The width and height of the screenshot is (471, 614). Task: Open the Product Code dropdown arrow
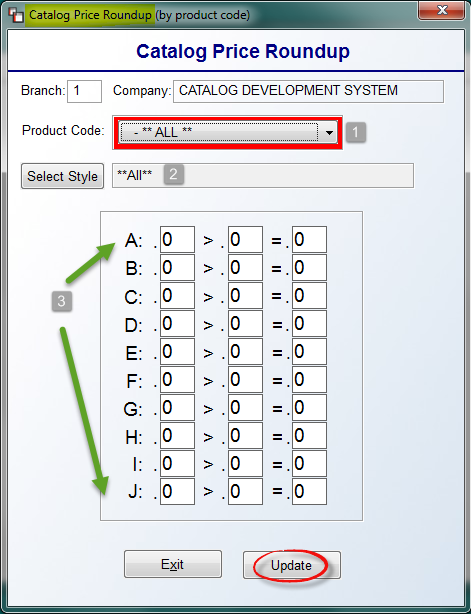[x=329, y=133]
